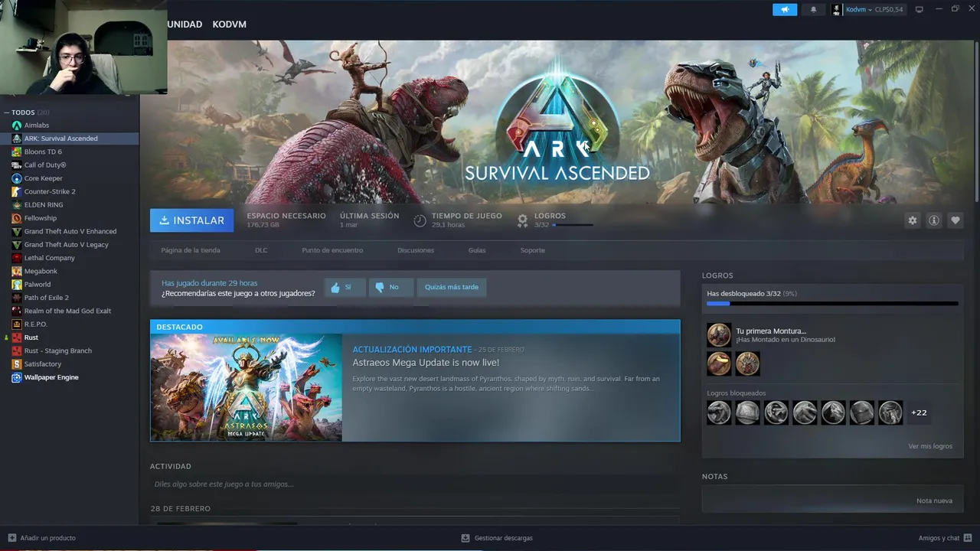The image size is (980, 551).
Task: Open KODVM profile menu
Action: (230, 24)
